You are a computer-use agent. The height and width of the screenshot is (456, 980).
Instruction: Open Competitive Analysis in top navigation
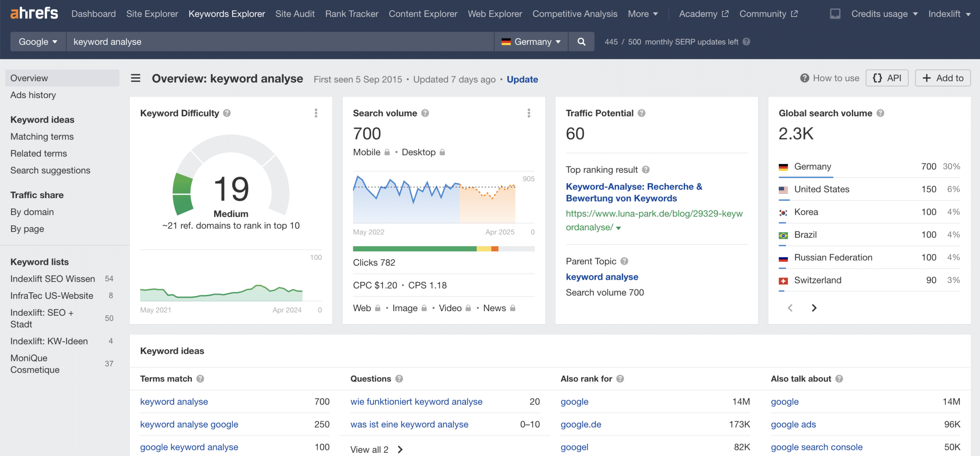575,14
